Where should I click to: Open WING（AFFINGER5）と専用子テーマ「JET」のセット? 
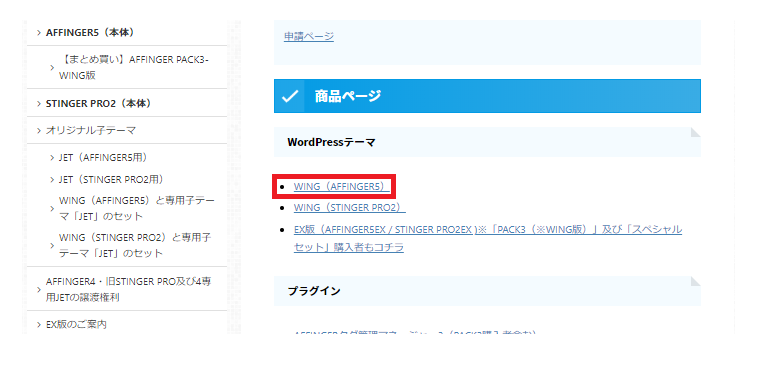[136, 208]
